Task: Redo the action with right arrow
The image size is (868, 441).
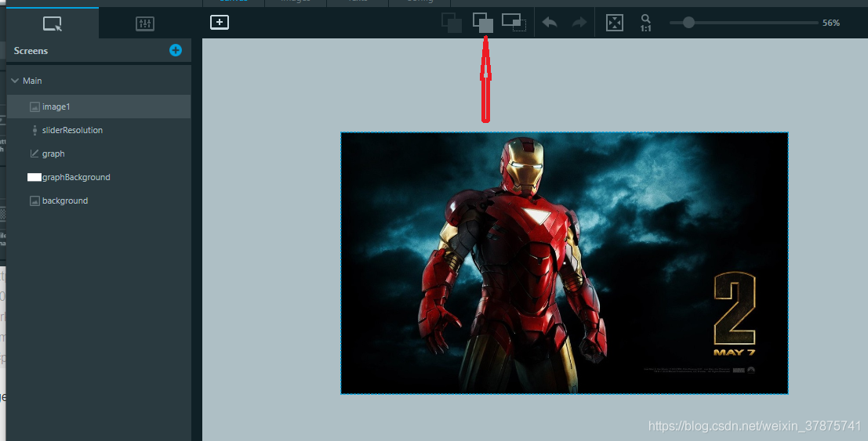Action: click(x=579, y=23)
